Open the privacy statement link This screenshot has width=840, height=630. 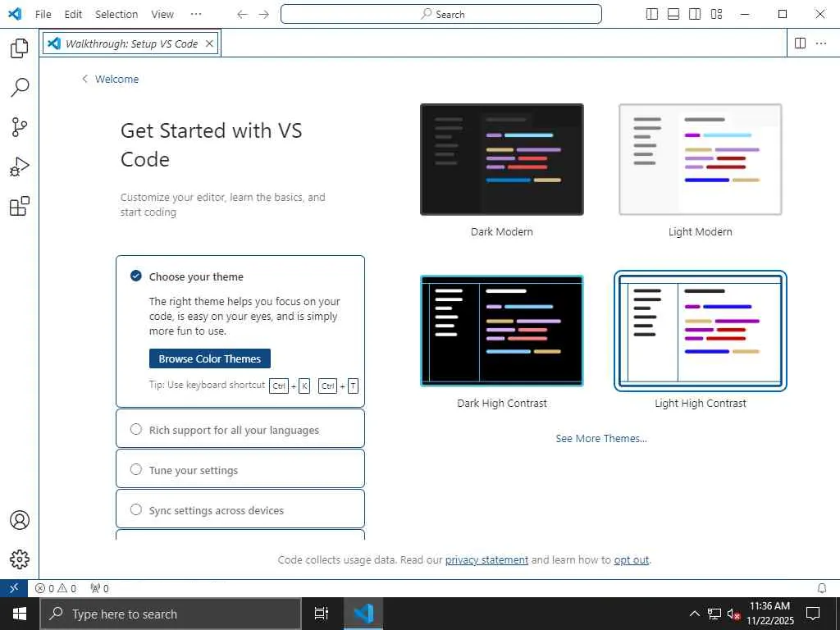coord(486,559)
